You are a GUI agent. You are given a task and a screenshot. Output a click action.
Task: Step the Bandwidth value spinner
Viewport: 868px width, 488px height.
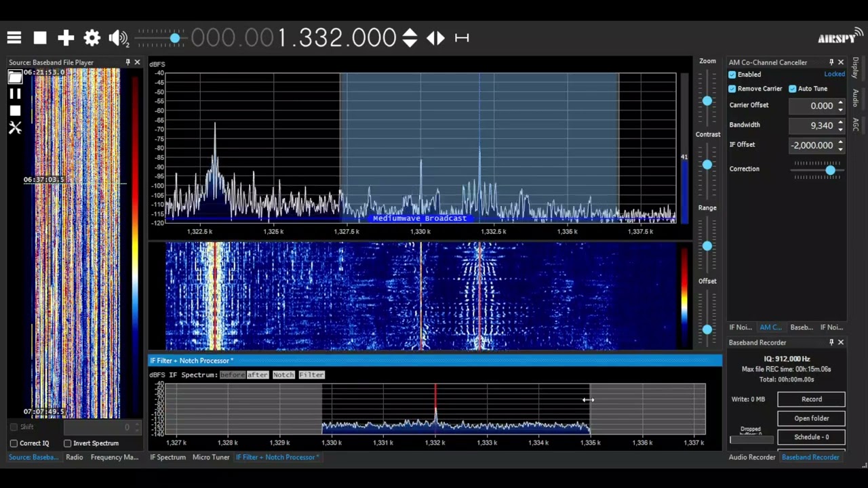pos(840,125)
